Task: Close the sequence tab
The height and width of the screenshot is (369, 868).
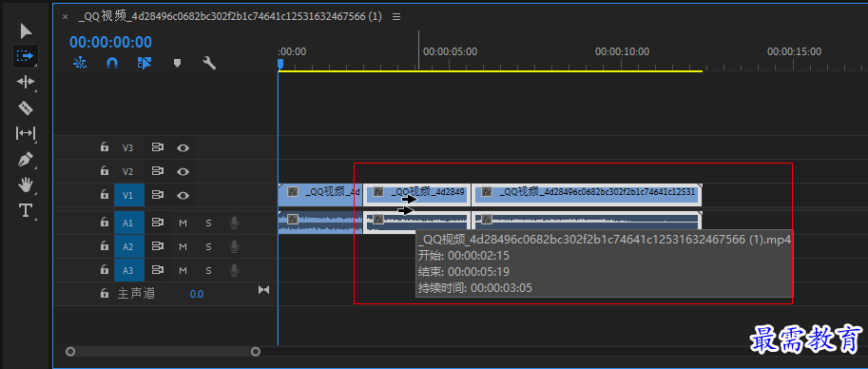Action: 66,16
